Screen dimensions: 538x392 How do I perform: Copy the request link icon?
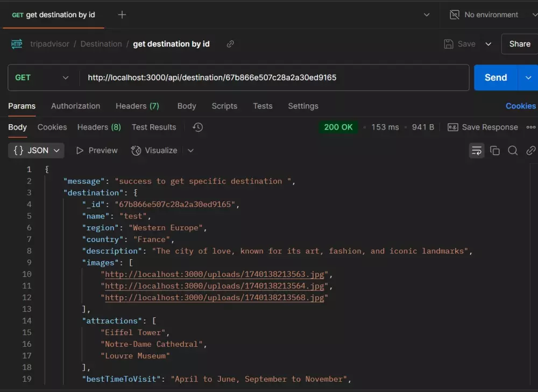coord(230,44)
